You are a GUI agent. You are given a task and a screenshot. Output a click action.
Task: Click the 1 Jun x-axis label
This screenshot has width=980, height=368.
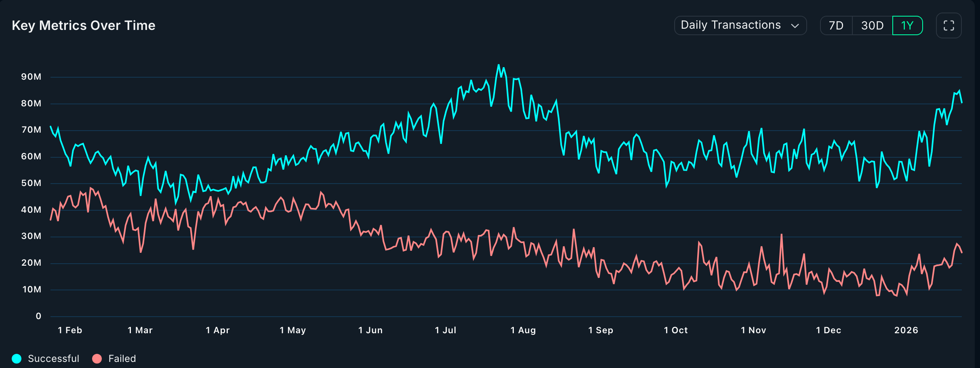(x=370, y=330)
